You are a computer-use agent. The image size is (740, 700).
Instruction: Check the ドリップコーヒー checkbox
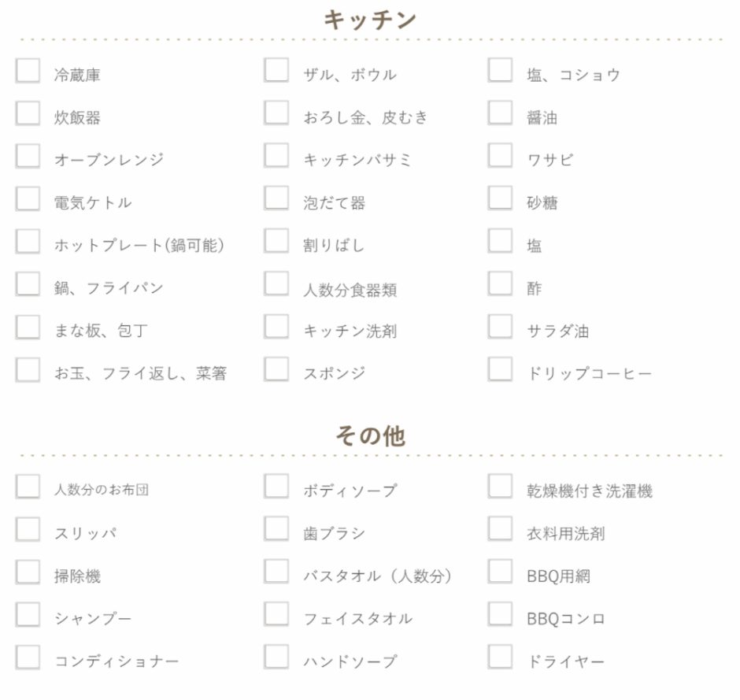(500, 369)
